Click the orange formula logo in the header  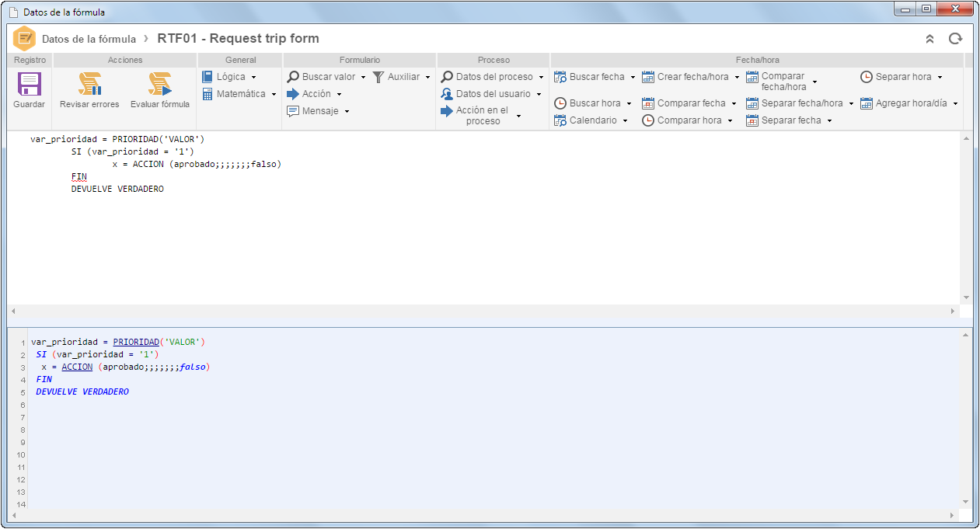(x=24, y=39)
